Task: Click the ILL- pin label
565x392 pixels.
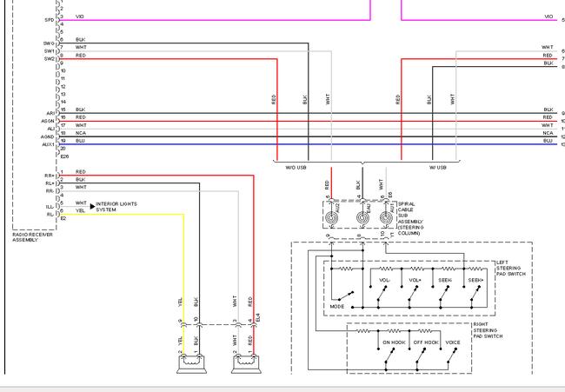Action: [x=50, y=207]
